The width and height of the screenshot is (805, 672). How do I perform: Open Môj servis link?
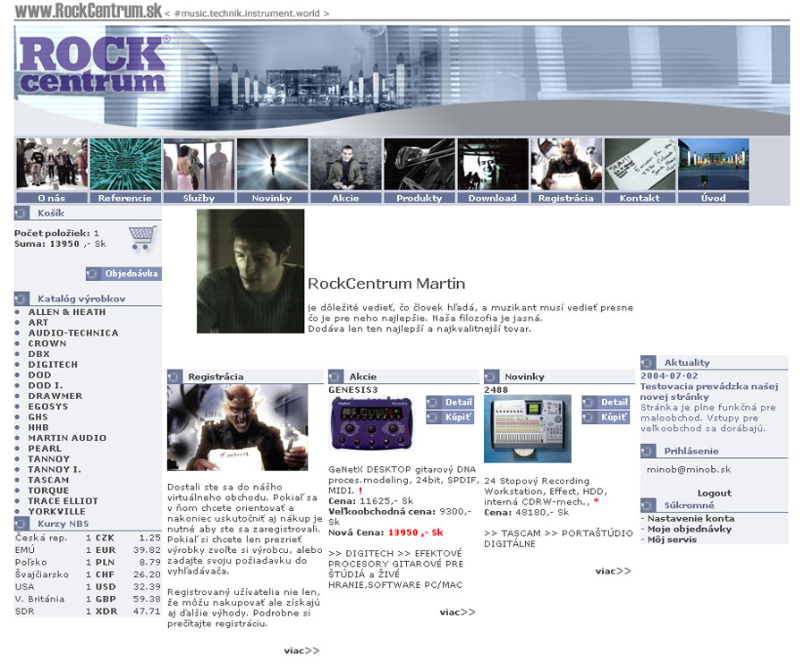(x=672, y=540)
